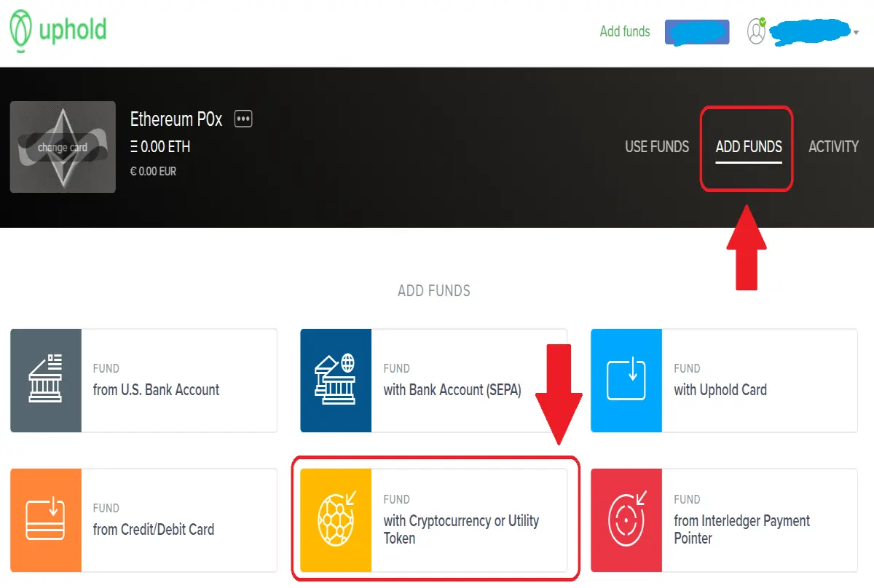This screenshot has height=588, width=874.
Task: Click the Add funds link in header
Action: pos(625,31)
